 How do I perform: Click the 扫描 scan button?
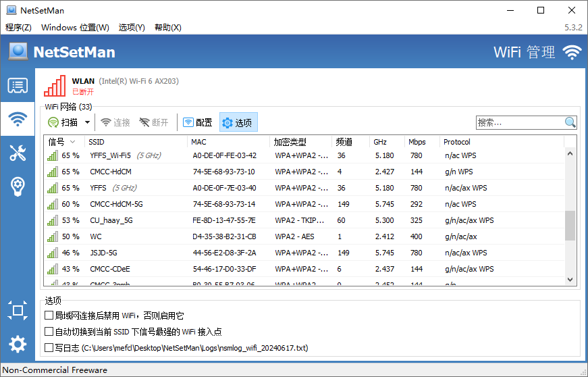click(x=63, y=122)
